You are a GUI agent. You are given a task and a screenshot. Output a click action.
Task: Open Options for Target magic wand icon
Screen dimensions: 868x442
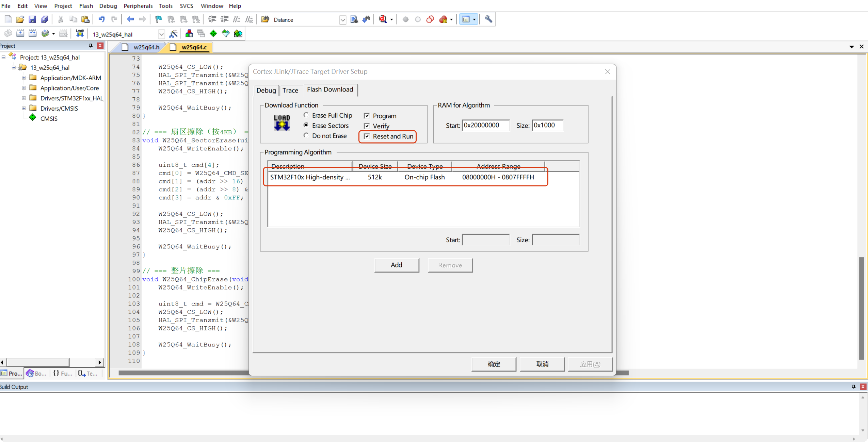[173, 34]
